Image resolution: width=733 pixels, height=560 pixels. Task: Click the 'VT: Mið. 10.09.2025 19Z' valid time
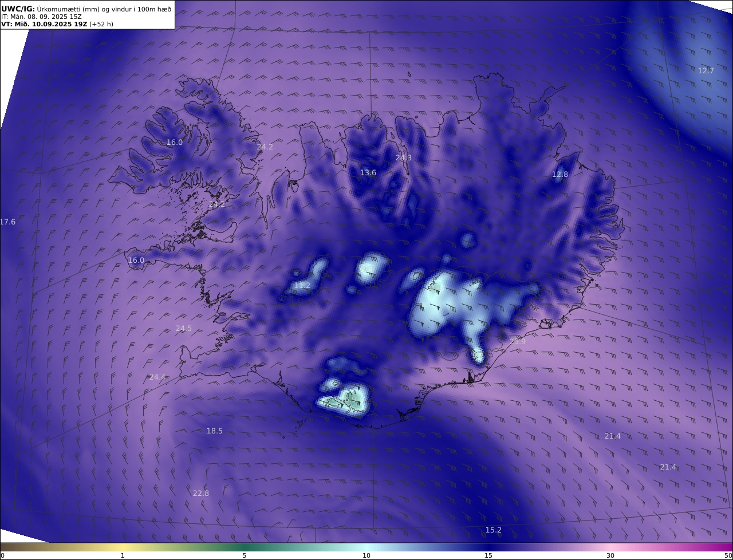click(45, 24)
